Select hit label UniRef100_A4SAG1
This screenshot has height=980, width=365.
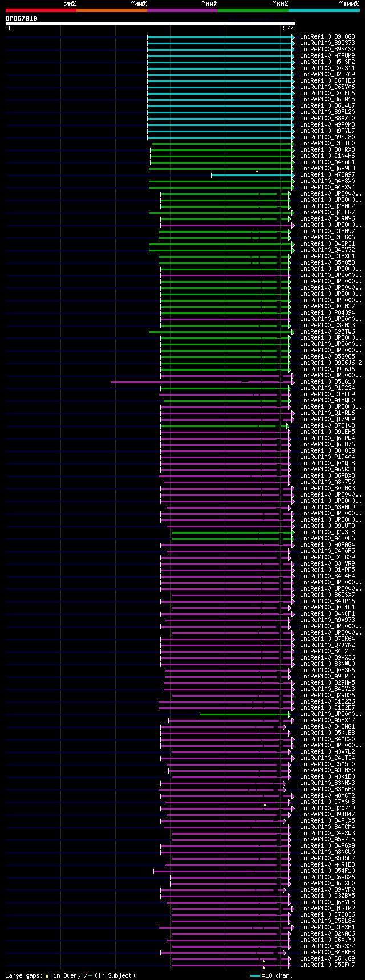point(327,162)
